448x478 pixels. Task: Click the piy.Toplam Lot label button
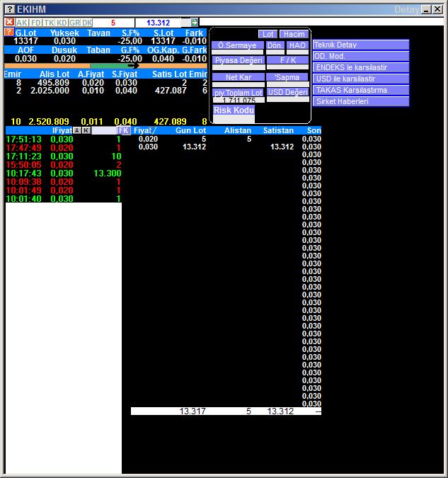[x=238, y=93]
